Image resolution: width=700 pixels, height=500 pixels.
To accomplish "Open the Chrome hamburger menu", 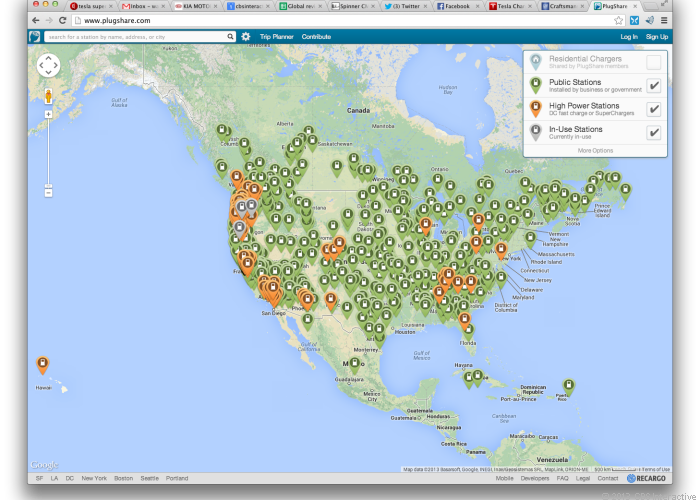I will pos(664,20).
